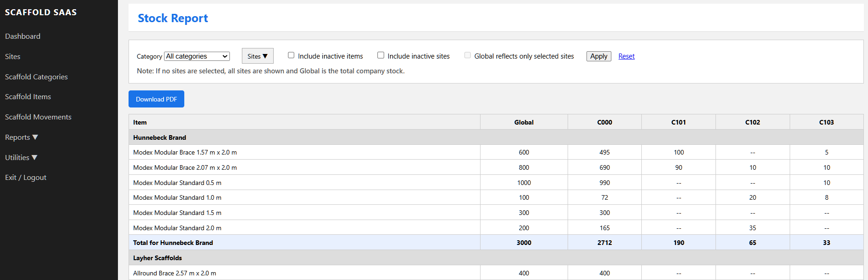Click C000 value 990

tap(604, 183)
